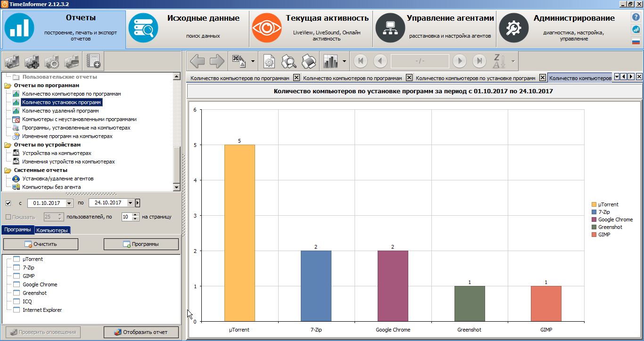Open the end date 24.10.2017 dropdown
Screen dimensions: 644x341
(x=131, y=203)
